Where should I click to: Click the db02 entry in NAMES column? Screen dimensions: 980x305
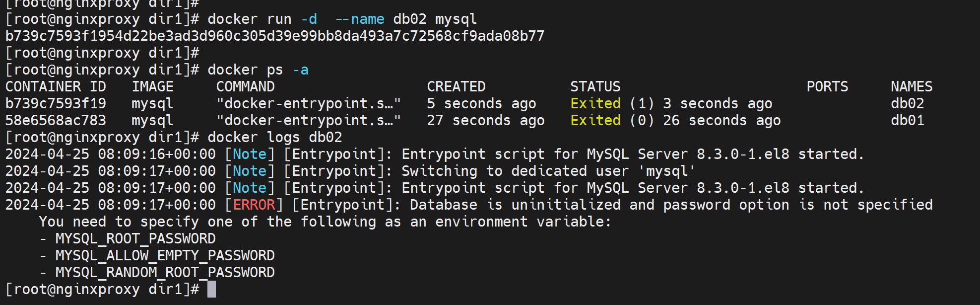907,103
